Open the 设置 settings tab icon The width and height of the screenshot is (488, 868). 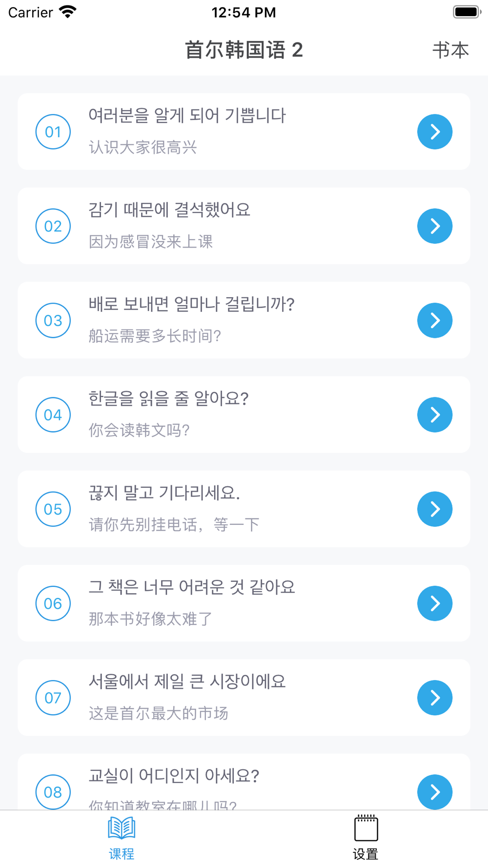pyautogui.click(x=366, y=827)
